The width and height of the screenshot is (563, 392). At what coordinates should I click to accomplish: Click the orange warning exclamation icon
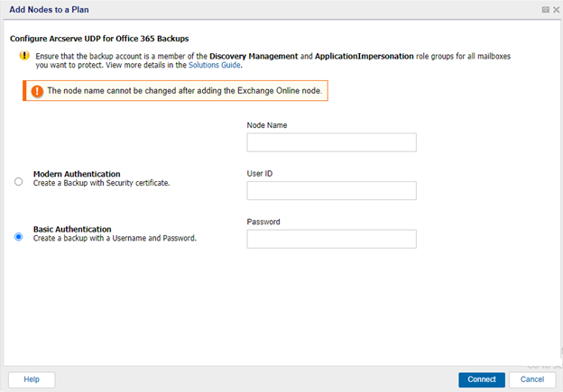point(37,91)
